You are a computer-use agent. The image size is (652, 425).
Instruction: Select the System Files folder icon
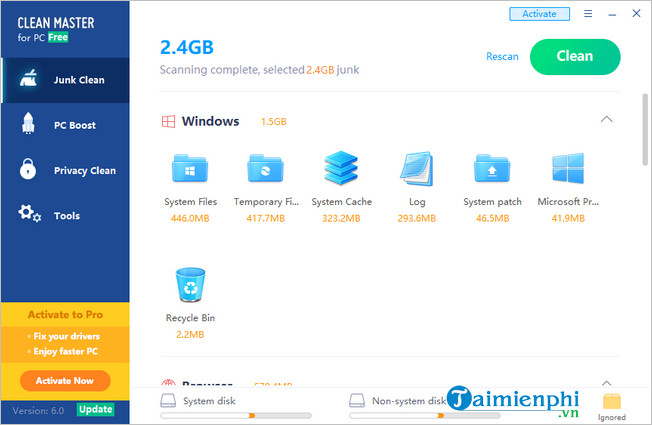tap(190, 168)
